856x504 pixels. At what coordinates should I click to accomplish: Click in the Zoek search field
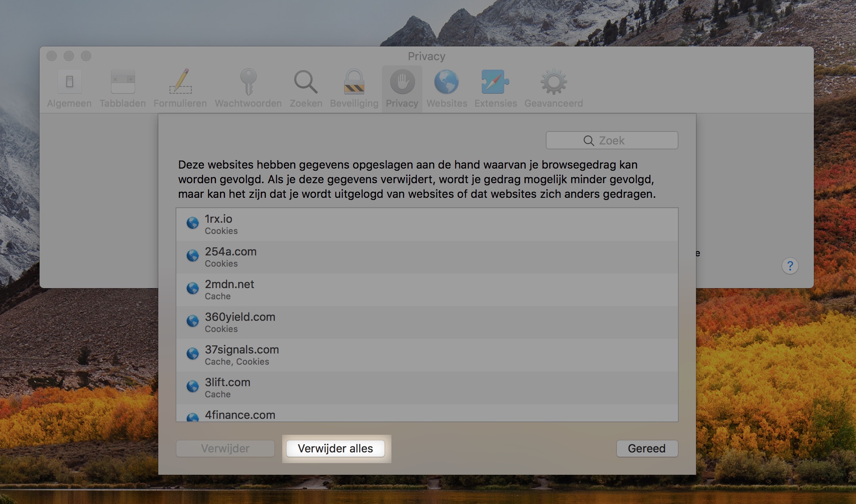pos(612,141)
